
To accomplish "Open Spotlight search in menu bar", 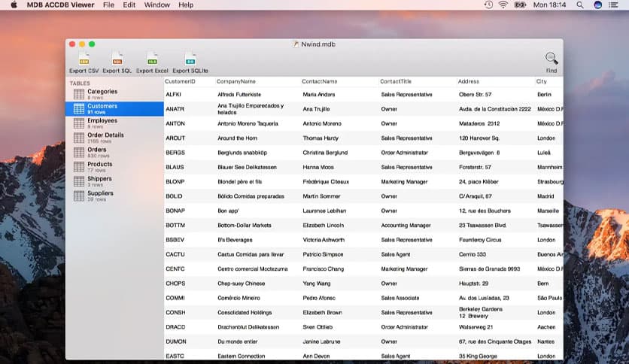I will coord(580,5).
